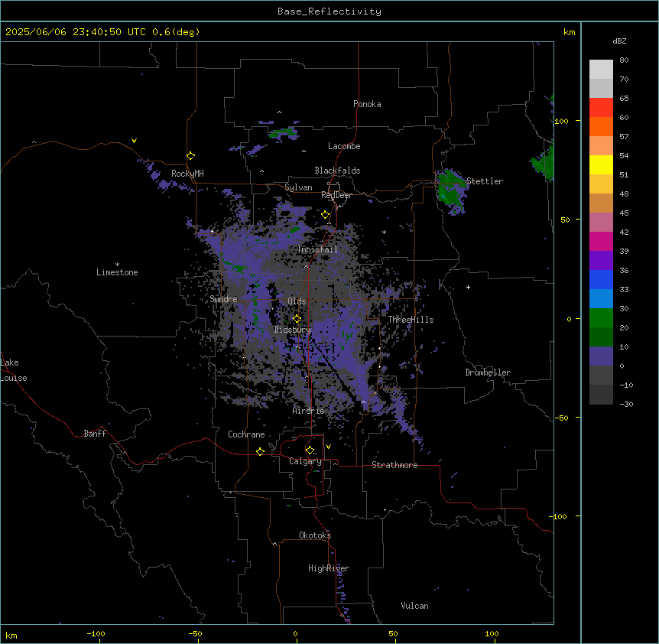The width and height of the screenshot is (659, 644).
Task: Click the green radar echo west of Lacombe
Action: [x=282, y=134]
